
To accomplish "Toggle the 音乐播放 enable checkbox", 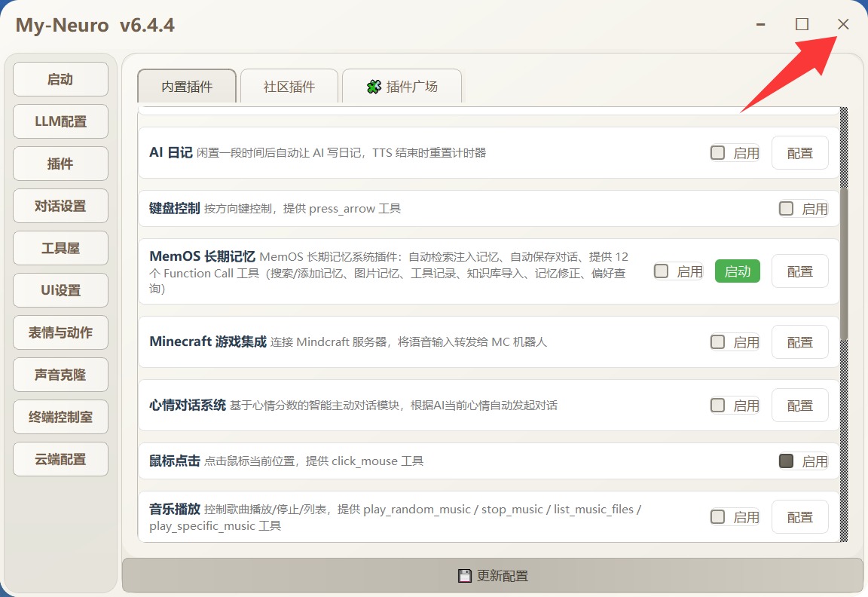I will (x=718, y=517).
